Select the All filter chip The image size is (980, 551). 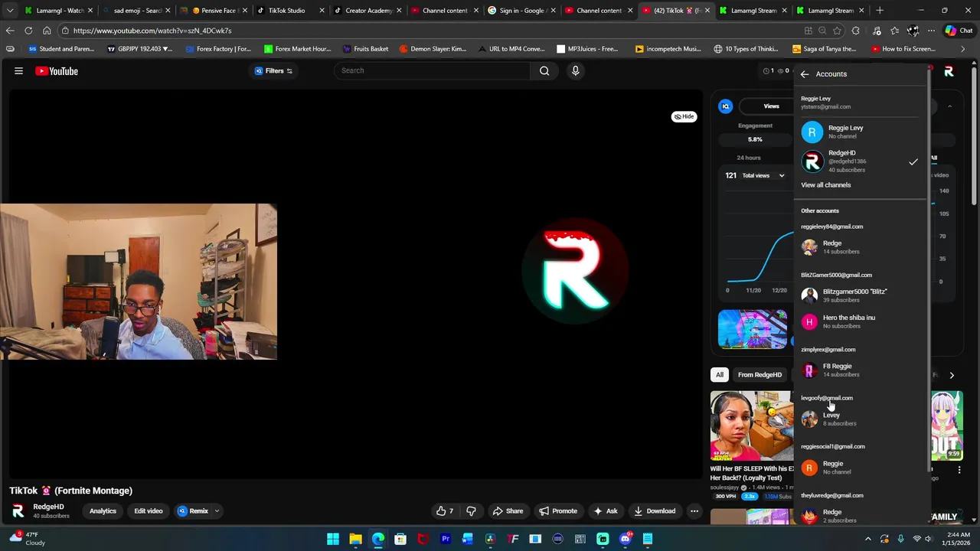[720, 375]
